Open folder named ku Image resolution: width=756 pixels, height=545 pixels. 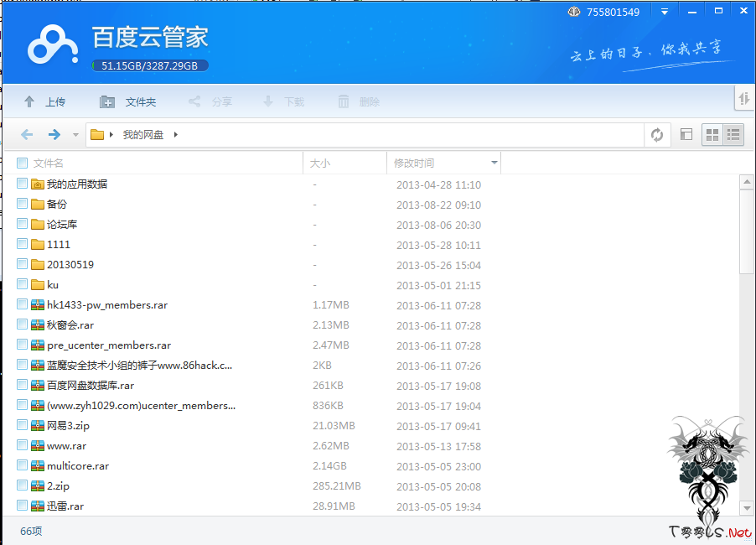pyautogui.click(x=53, y=284)
